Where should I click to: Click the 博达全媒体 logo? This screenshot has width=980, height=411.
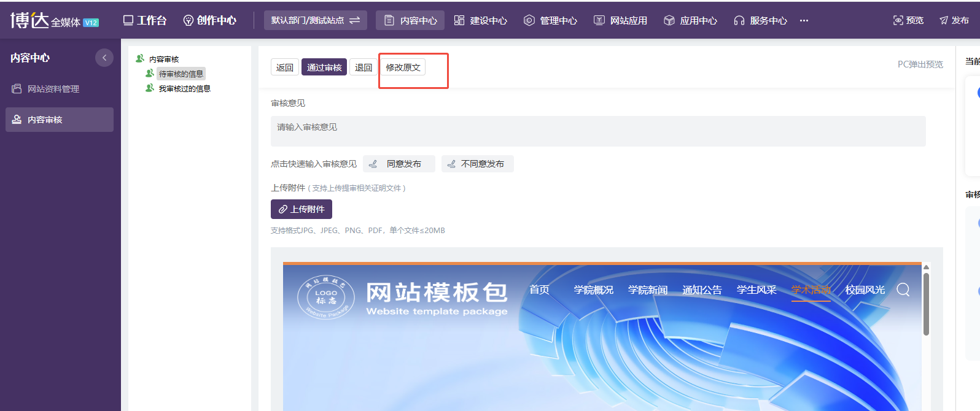(x=54, y=20)
